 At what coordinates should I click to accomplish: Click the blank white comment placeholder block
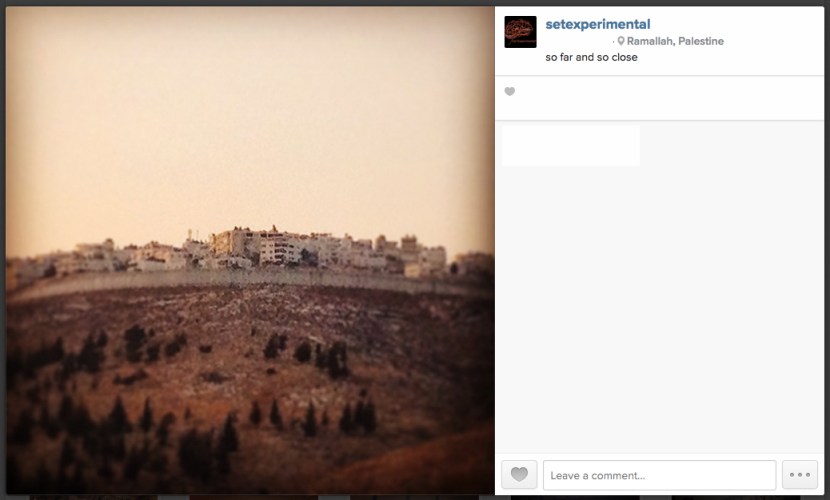pos(571,146)
